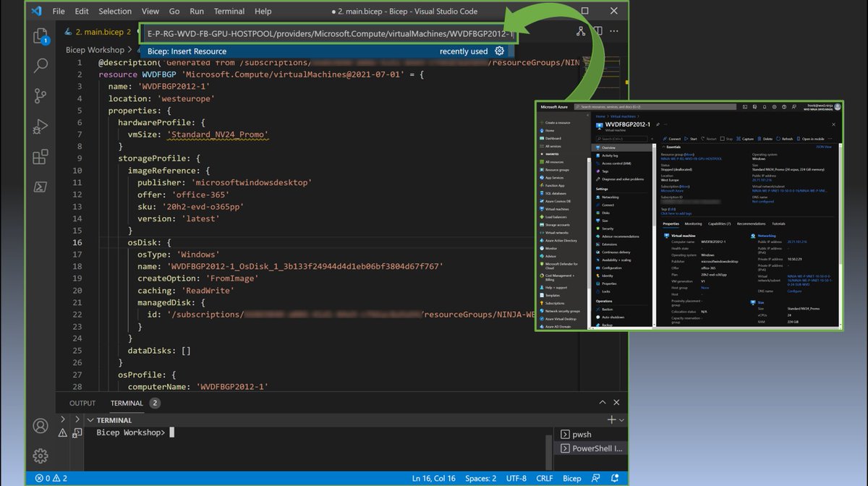Click the Bicep visualizer icon in editor toolbar
Image resolution: width=868 pixels, height=486 pixels.
pos(580,32)
